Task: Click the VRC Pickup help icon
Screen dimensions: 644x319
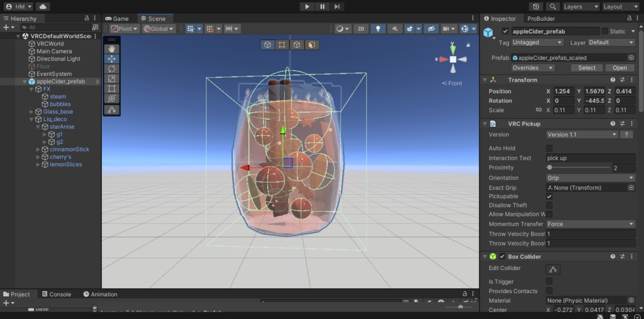Action: (x=613, y=124)
